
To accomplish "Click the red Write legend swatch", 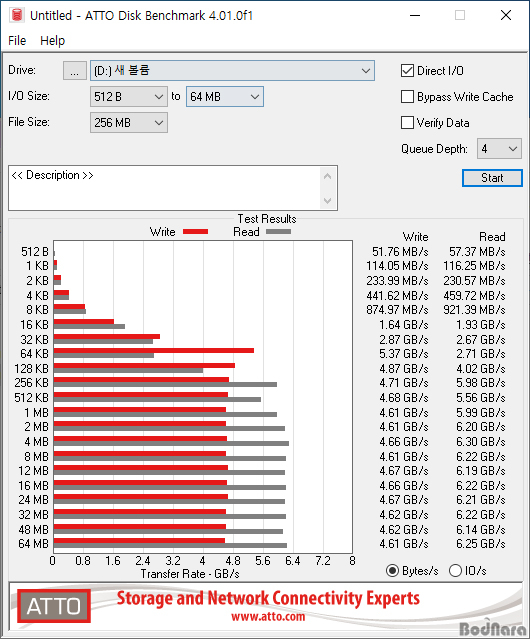I will click(196, 231).
